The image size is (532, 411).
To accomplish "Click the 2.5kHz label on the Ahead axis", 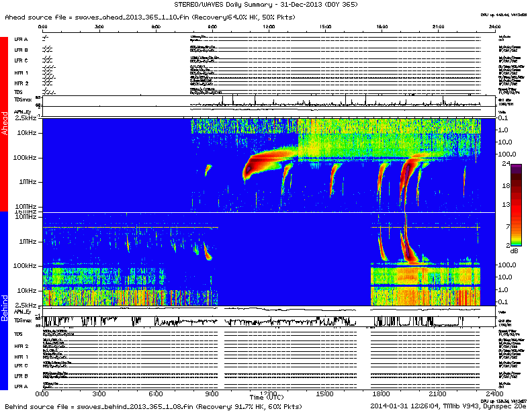I will 26,118.
